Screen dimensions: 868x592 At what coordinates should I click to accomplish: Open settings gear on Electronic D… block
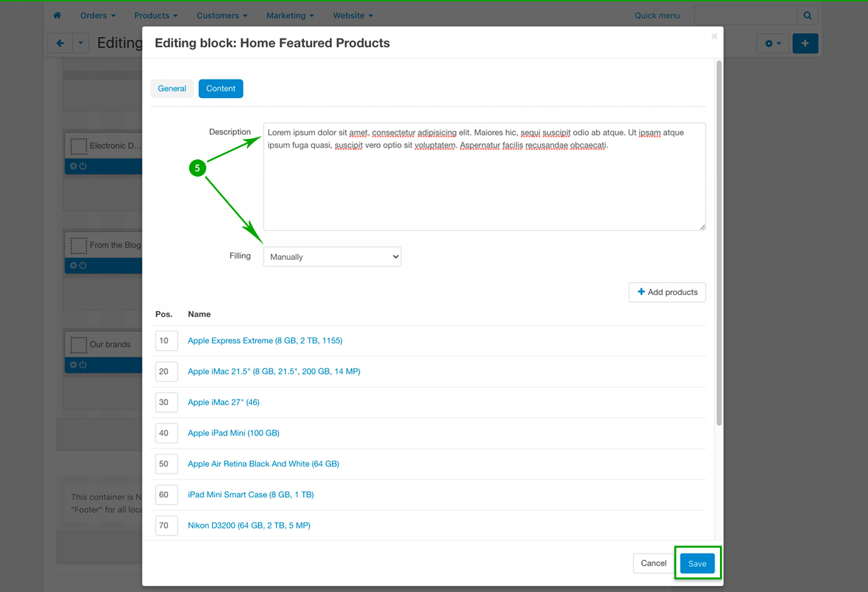pos(73,166)
